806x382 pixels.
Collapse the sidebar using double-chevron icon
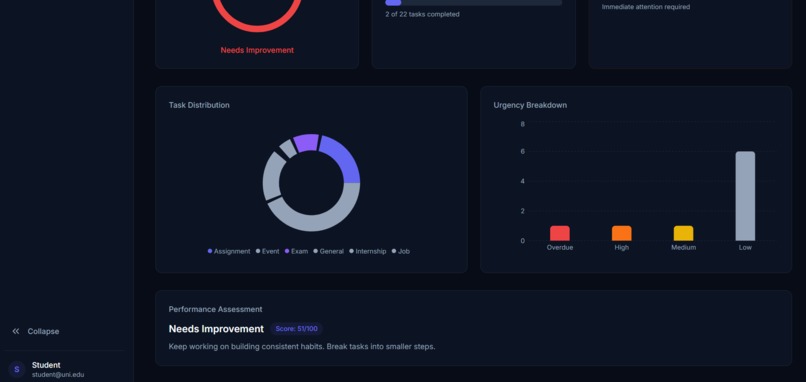[16, 332]
